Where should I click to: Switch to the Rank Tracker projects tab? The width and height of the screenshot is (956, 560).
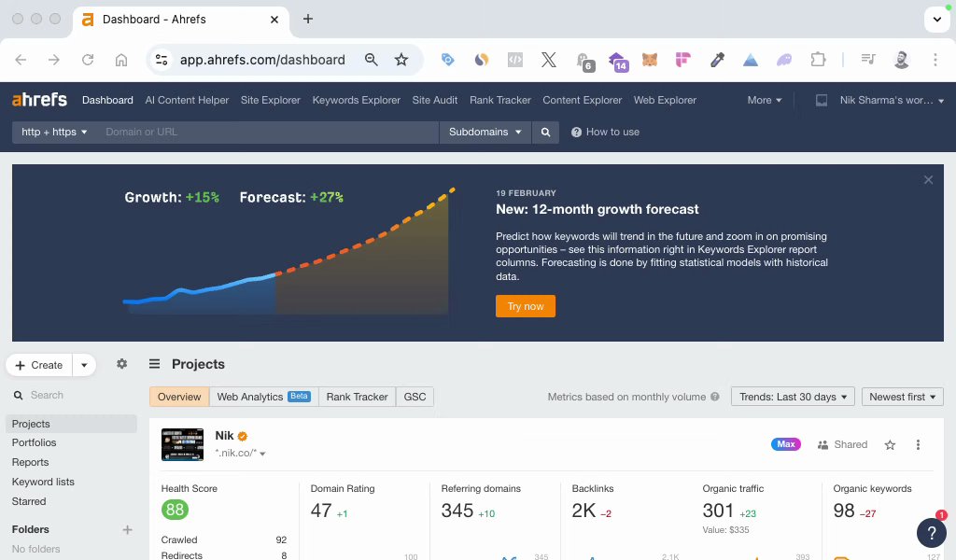(x=357, y=397)
